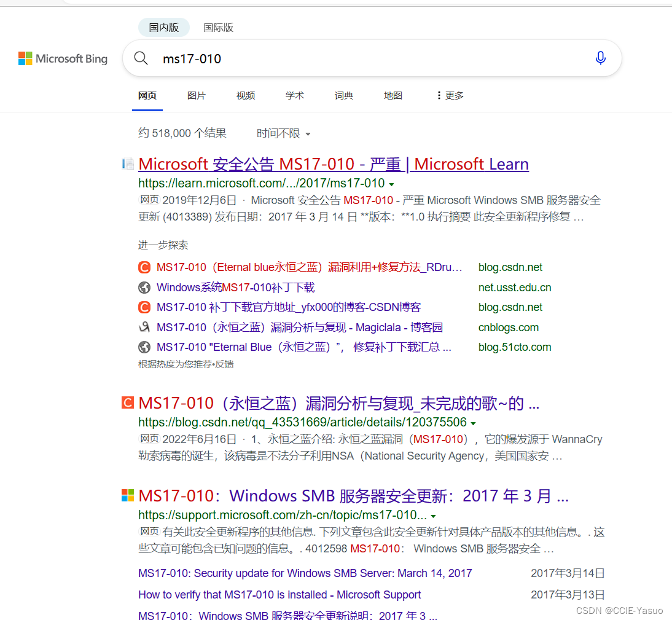672x620 pixels.
Task: Switch to 国内版 search mode
Action: 164,28
